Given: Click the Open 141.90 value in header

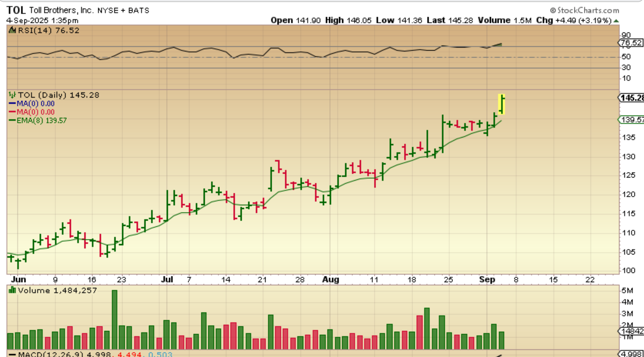Looking at the screenshot, I should pos(296,21).
